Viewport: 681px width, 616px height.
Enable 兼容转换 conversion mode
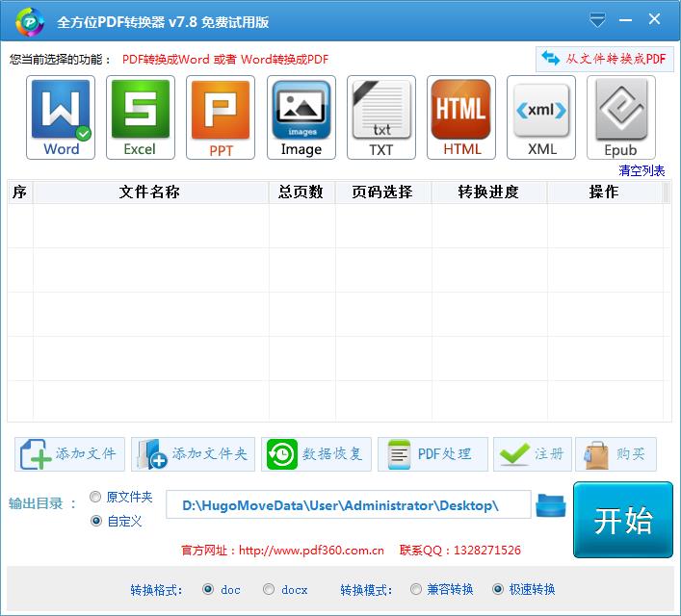416,589
